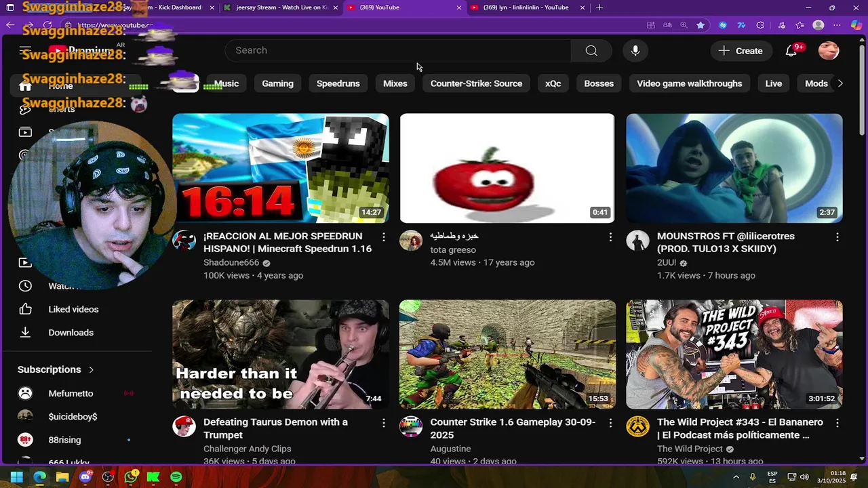Activate voice search microphone icon
Viewport: 868px width, 488px height.
pyautogui.click(x=635, y=51)
